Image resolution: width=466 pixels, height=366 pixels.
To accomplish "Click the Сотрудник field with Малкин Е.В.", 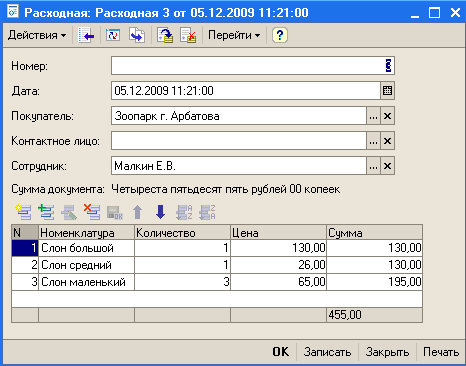I will pyautogui.click(x=239, y=166).
